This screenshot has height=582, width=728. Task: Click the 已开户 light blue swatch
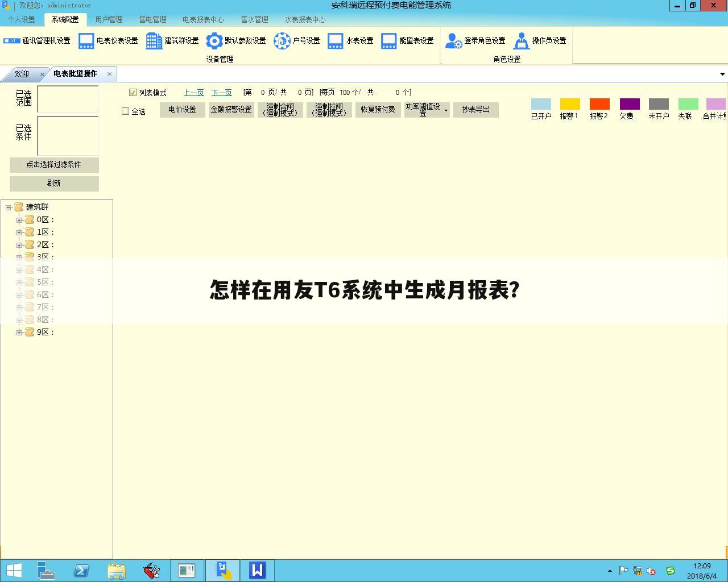(x=541, y=104)
